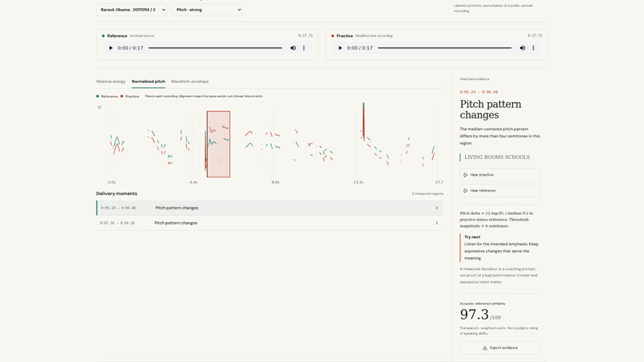Open Practice player more options menu
Image resolution: width=644 pixels, height=362 pixels.
(533, 48)
